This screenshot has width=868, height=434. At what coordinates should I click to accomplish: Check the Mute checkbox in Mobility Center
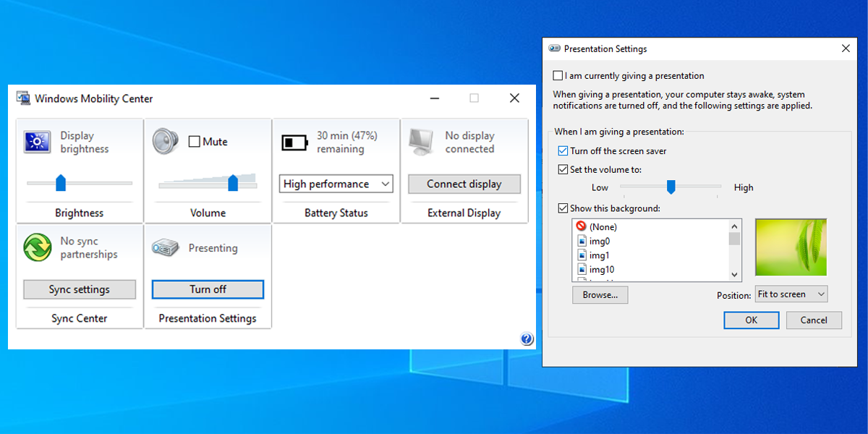coord(194,142)
